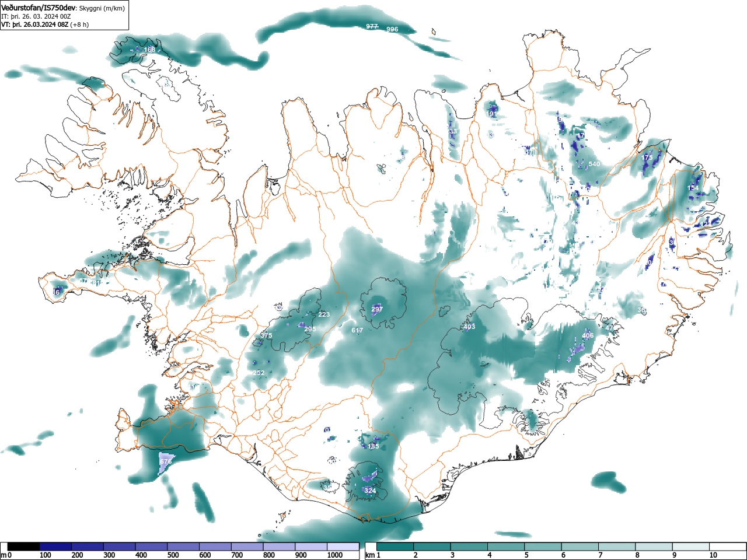Click the valid time 'VT: þri. 26.03.2024 08Z (+8 h)'
The image size is (747, 560).
[45, 24]
